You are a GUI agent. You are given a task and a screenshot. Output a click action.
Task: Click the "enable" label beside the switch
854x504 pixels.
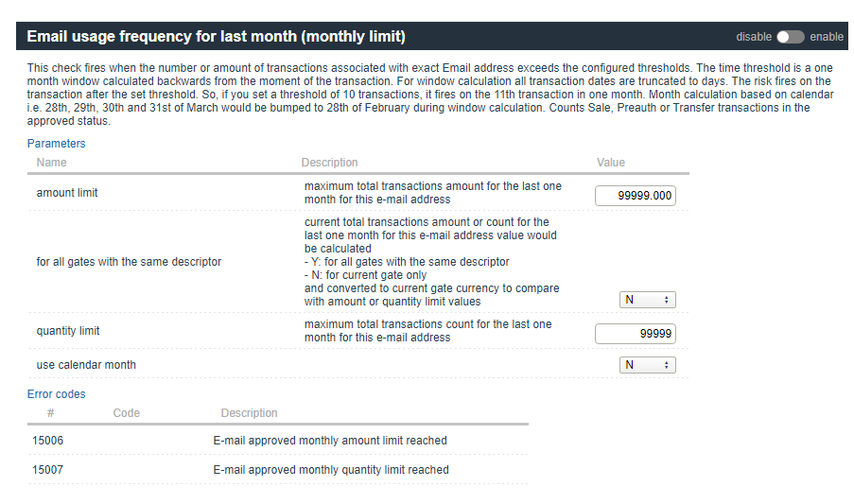click(827, 37)
